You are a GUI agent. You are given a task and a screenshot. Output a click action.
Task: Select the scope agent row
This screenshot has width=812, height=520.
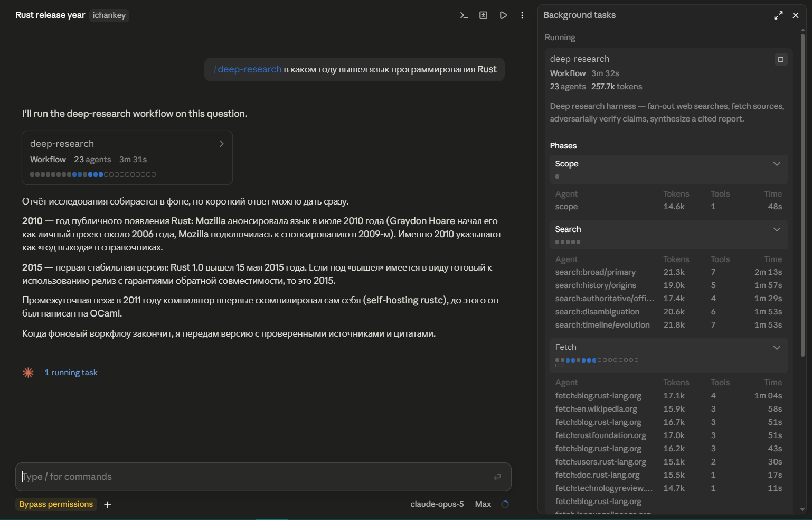[668, 207]
